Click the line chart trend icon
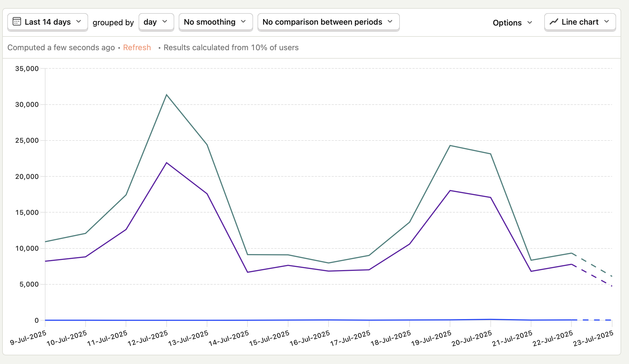Viewport: 629px width, 364px height. tap(554, 22)
